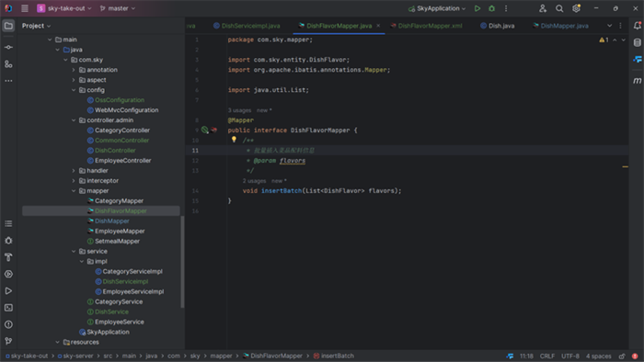Open Search Everywhere magnifier
Viewport: 644px width, 362px height.
pos(559,8)
